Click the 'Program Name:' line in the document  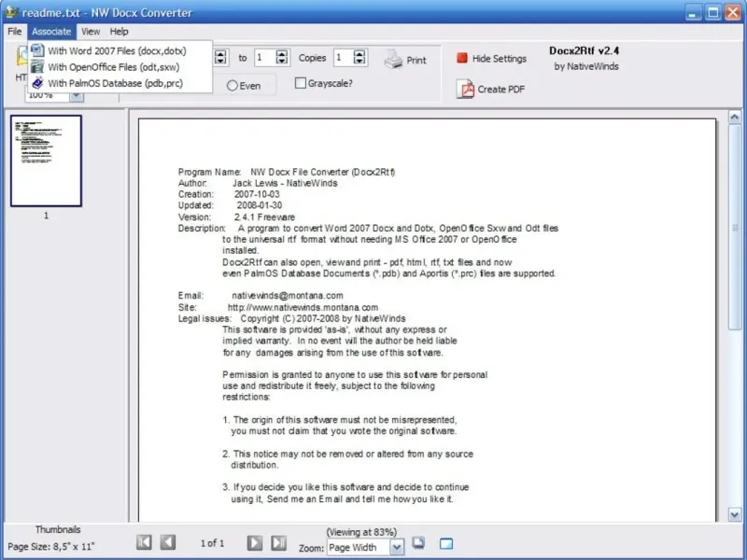point(287,172)
